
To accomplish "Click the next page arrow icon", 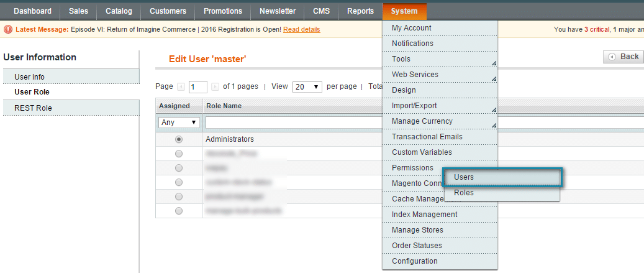I will tap(215, 87).
